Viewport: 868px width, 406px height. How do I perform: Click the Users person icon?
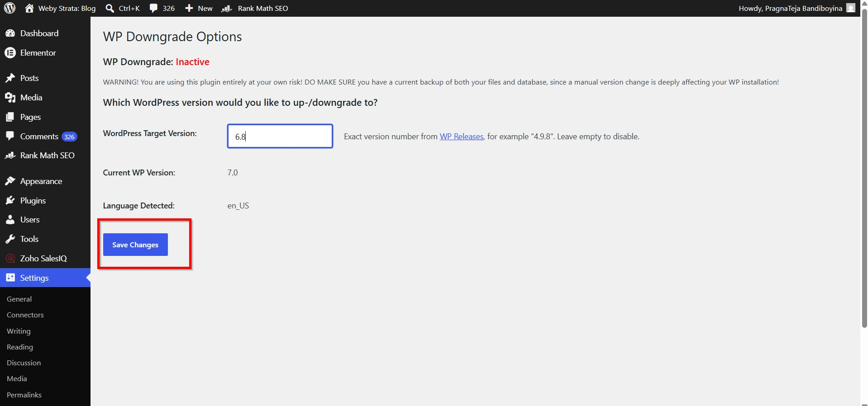coord(10,220)
